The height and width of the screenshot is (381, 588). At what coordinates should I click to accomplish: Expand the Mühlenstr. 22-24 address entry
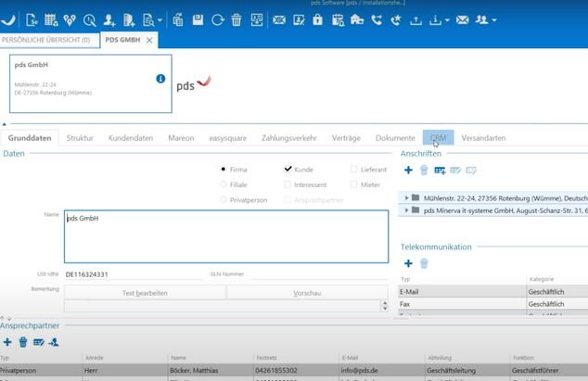(x=405, y=197)
